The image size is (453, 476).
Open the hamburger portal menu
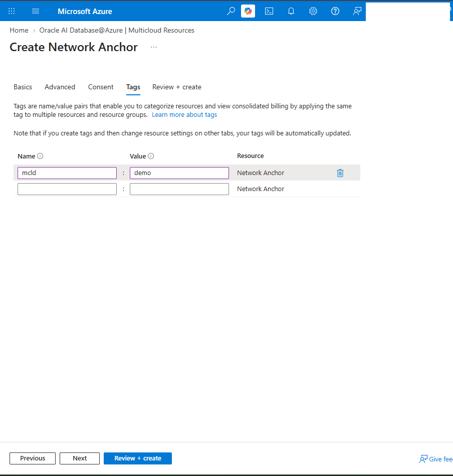[x=36, y=11]
